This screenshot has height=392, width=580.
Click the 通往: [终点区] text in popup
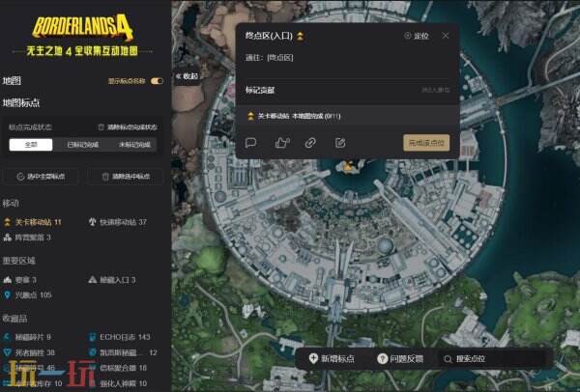pos(270,58)
